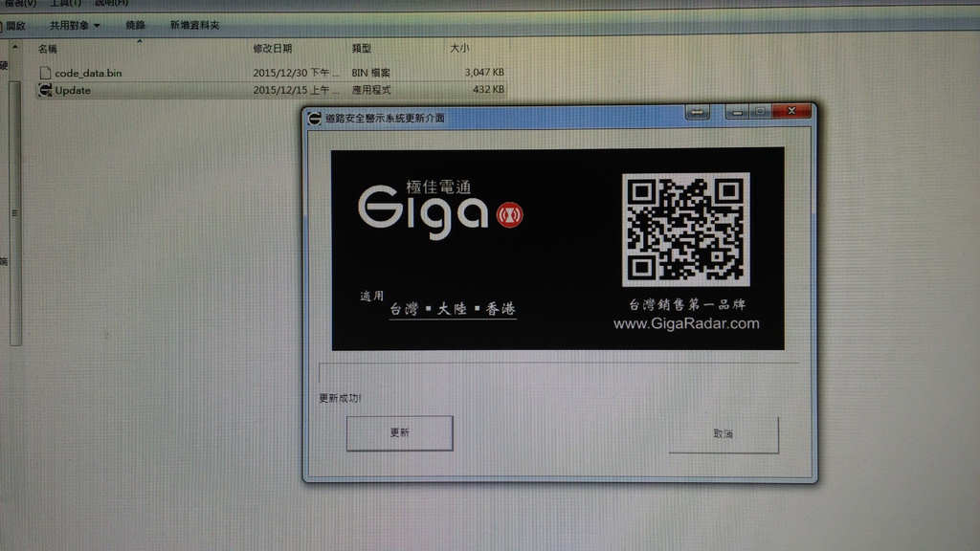This screenshot has width=980, height=551.
Task: Click the Giga icon in dialog title bar
Action: [314, 118]
